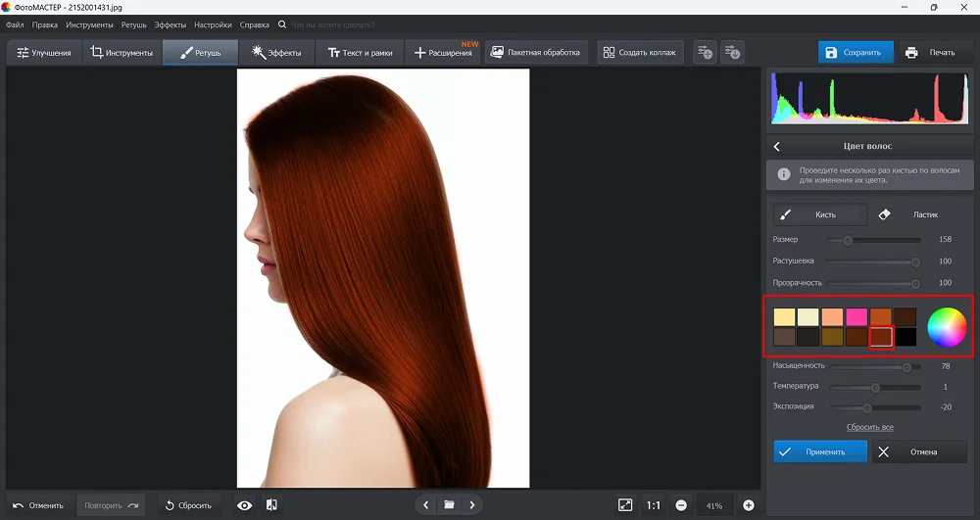Open the Настройки menu
Screen dimensions: 980x520
[213, 24]
